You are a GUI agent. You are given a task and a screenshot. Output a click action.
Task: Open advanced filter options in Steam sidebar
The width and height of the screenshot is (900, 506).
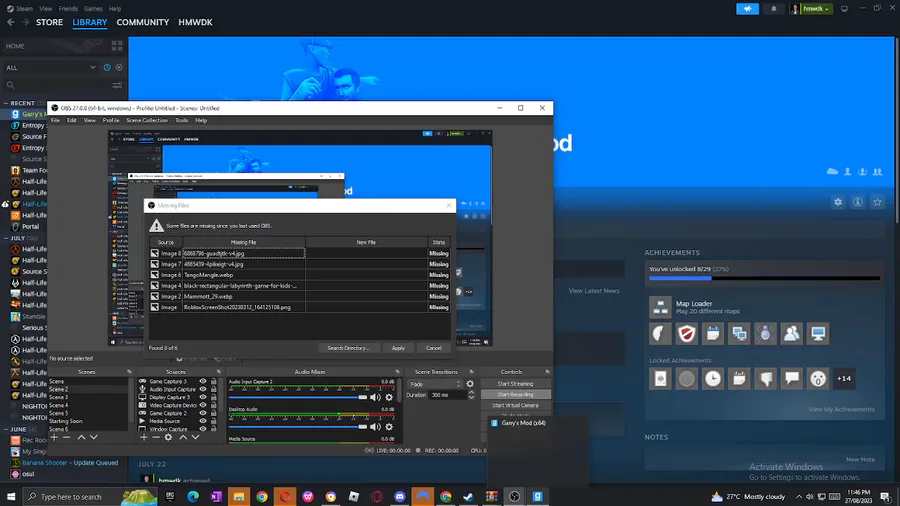(x=117, y=85)
